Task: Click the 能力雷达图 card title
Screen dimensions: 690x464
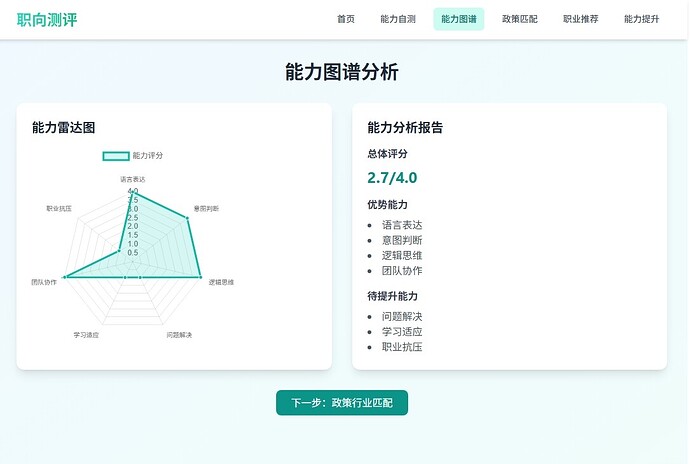Action: pyautogui.click(x=63, y=128)
